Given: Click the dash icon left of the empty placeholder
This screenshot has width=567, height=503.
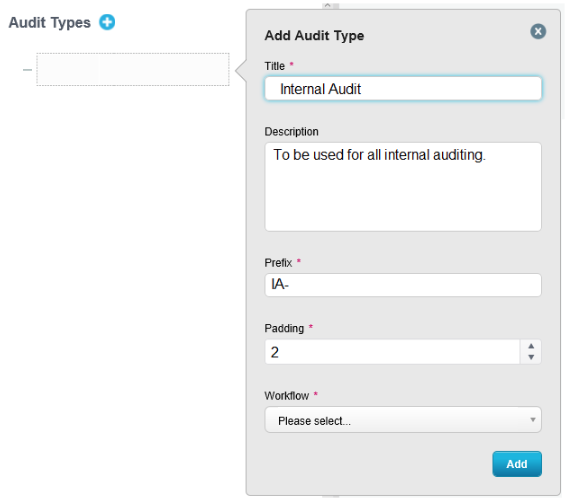Looking at the screenshot, I should [27, 69].
